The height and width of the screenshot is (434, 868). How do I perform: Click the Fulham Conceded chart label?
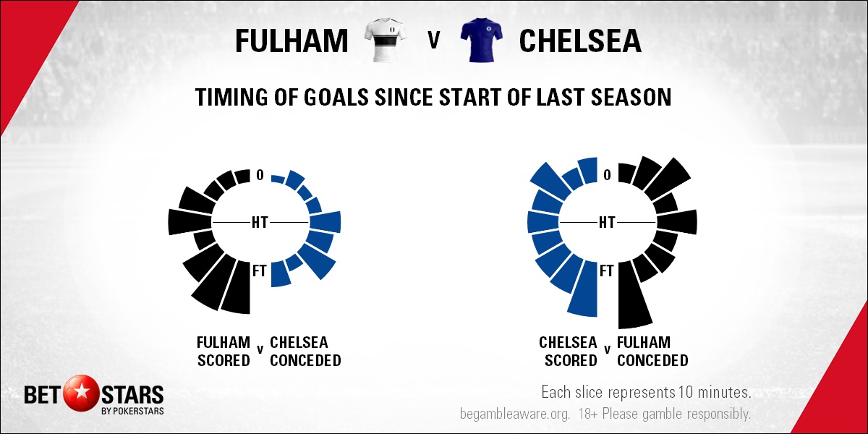tap(652, 351)
